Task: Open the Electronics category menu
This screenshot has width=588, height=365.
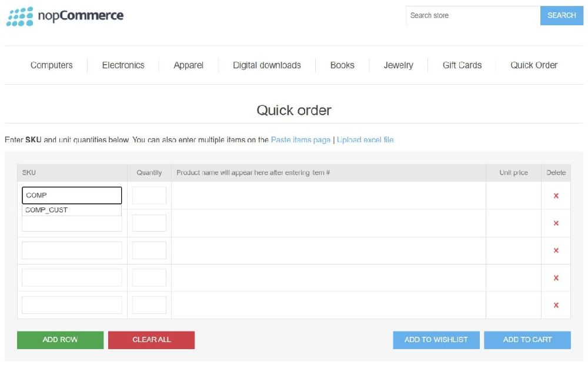Action: 123,65
